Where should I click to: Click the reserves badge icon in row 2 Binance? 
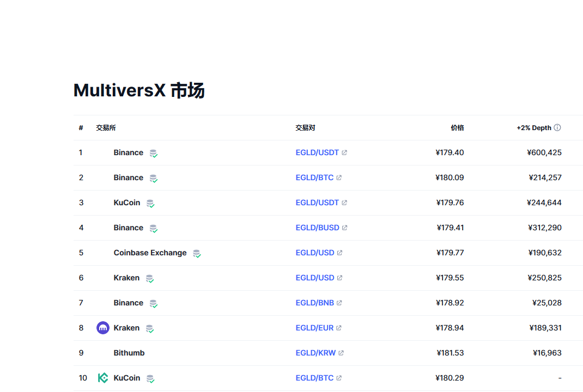[154, 179]
